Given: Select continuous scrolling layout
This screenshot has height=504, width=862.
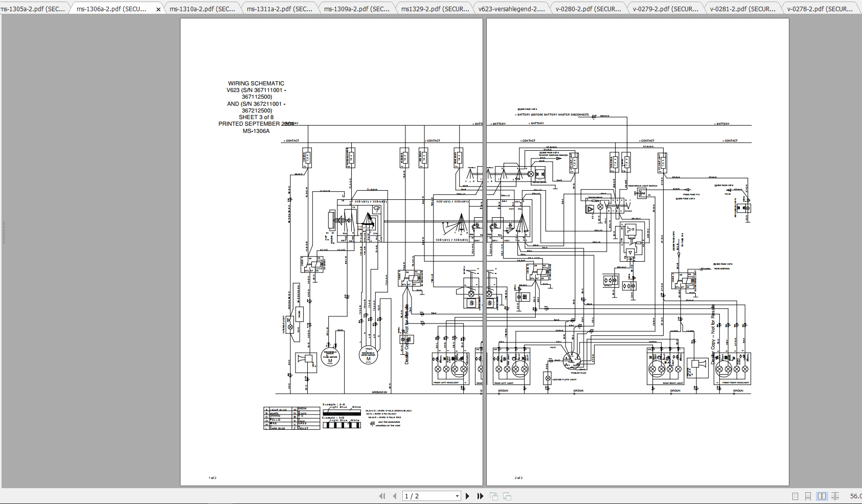Looking at the screenshot, I should pyautogui.click(x=808, y=496).
